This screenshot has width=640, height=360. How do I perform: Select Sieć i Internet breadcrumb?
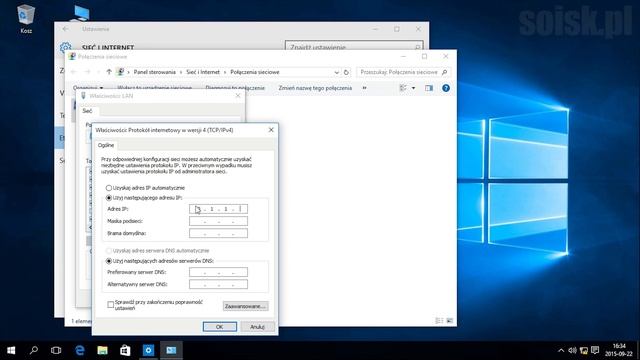tap(203, 72)
